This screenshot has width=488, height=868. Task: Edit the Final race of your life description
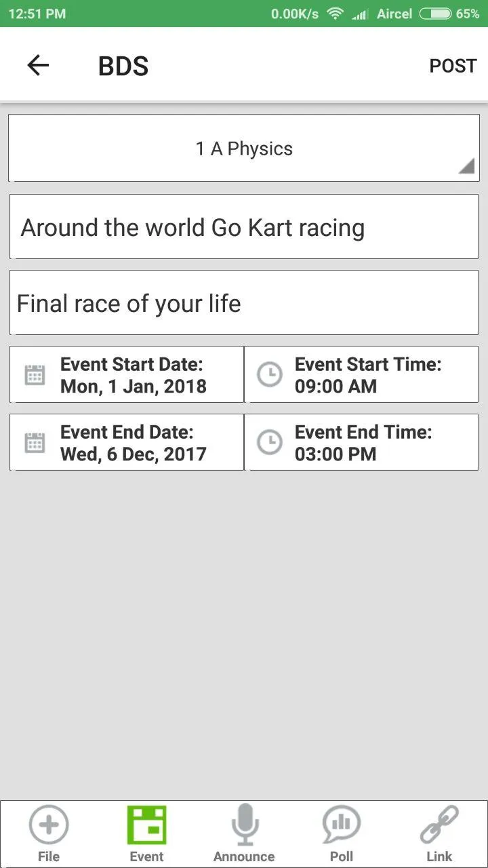(244, 302)
